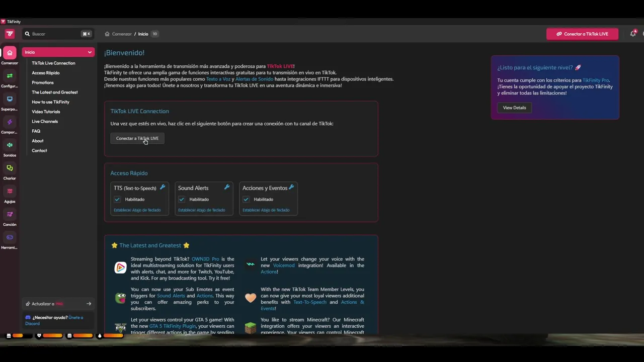Open TTS settings wrench icon

pyautogui.click(x=163, y=187)
